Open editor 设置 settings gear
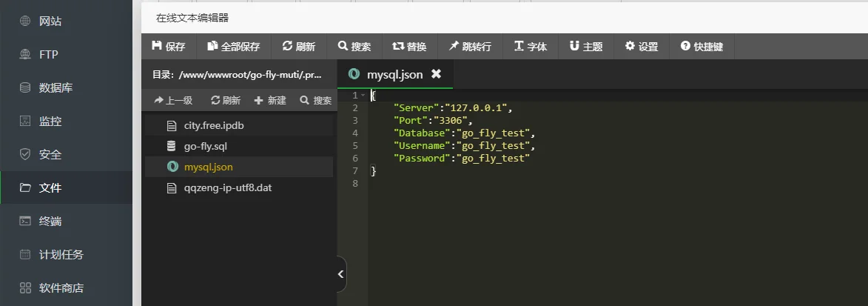 pyautogui.click(x=641, y=47)
